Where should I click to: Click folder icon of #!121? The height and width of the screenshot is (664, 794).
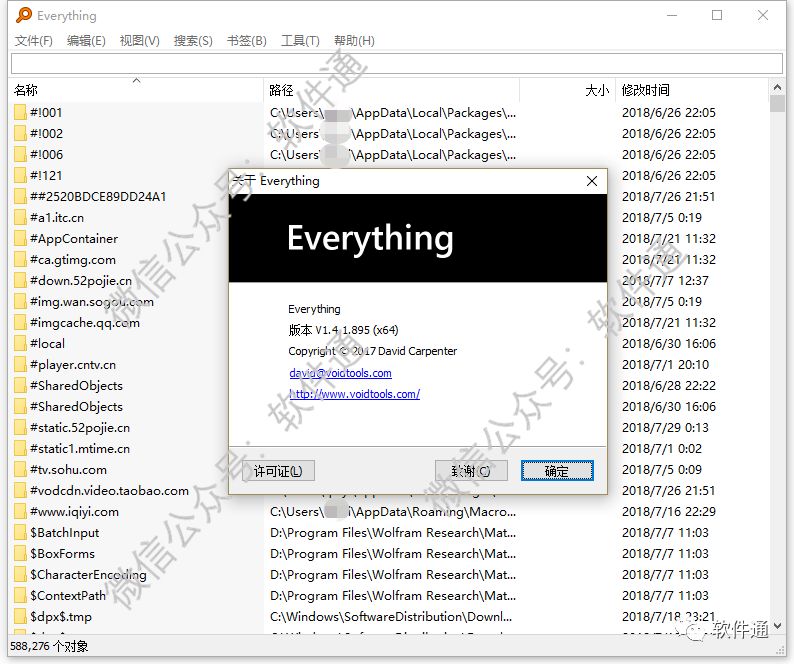coord(20,176)
